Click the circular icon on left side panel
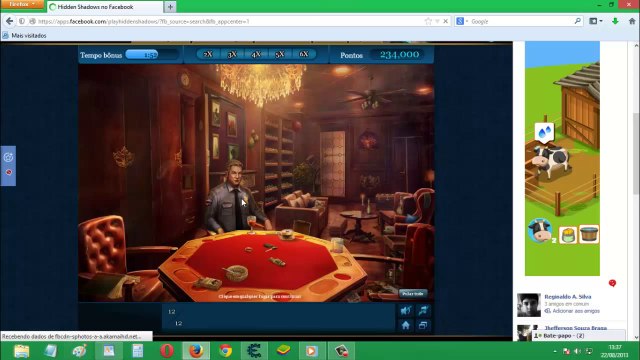 coord(8,157)
